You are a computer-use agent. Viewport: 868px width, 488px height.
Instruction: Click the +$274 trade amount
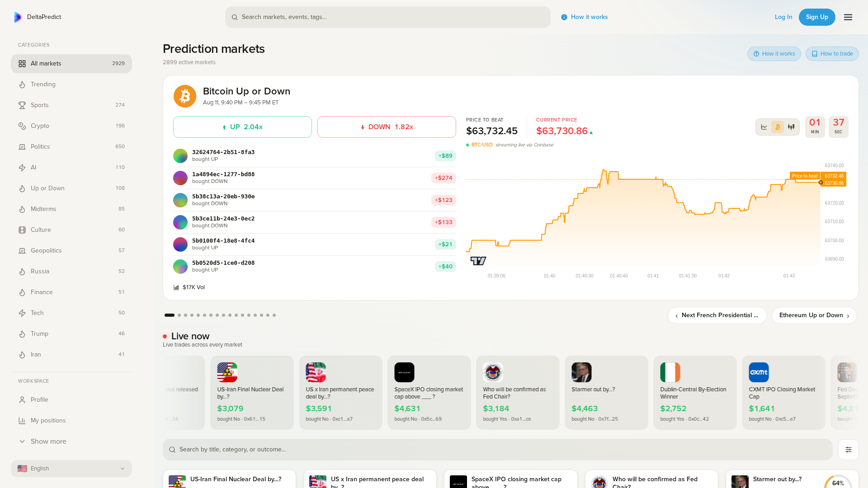point(443,178)
